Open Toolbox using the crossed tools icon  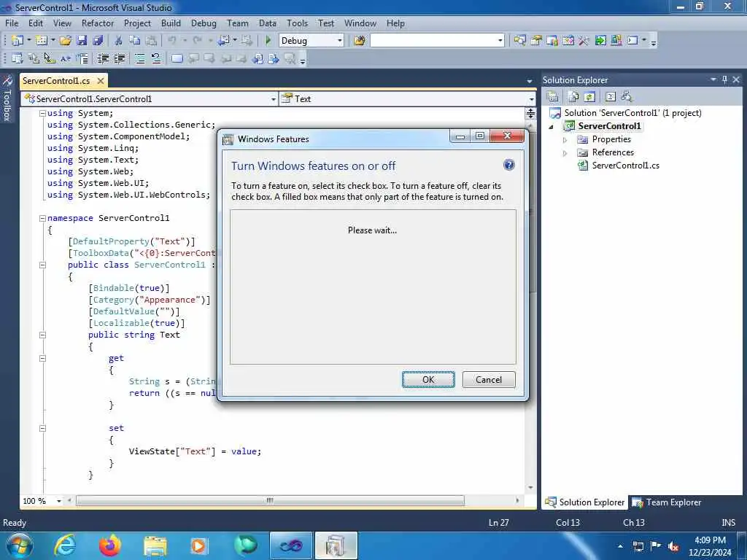584,41
